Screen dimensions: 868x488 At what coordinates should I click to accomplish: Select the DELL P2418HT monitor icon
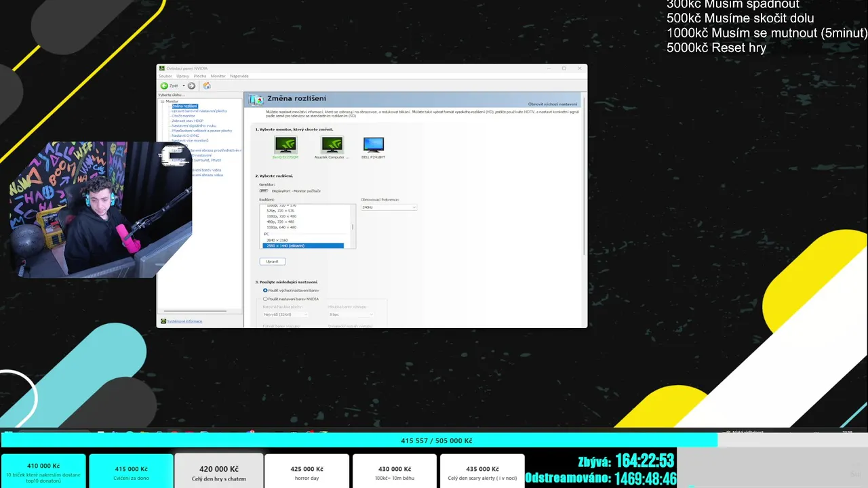pyautogui.click(x=374, y=144)
